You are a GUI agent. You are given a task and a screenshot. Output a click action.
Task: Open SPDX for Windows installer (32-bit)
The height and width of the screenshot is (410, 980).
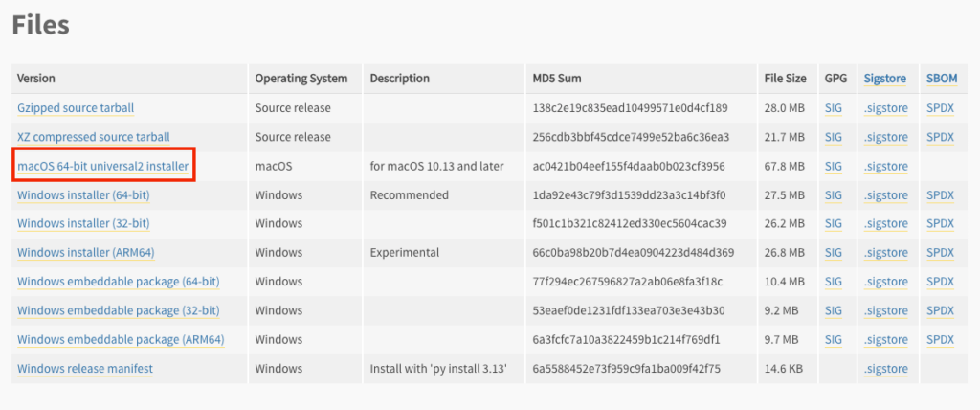[940, 224]
